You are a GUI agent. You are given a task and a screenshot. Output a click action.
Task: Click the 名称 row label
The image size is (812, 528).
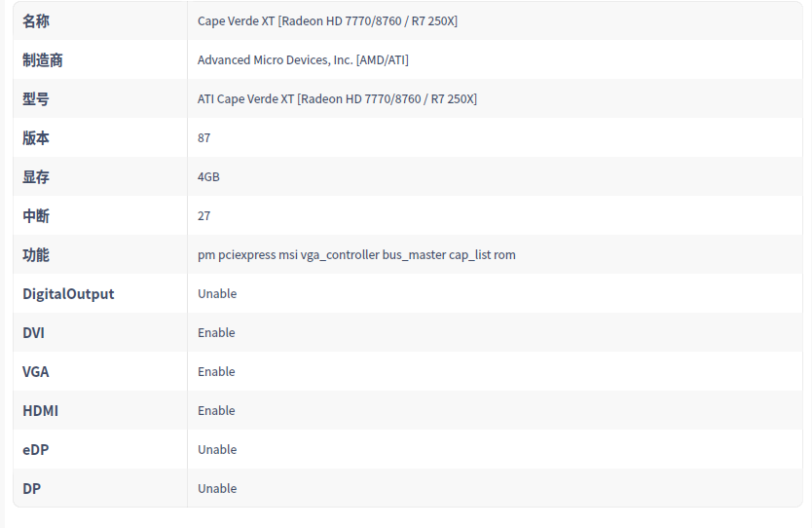(x=36, y=21)
